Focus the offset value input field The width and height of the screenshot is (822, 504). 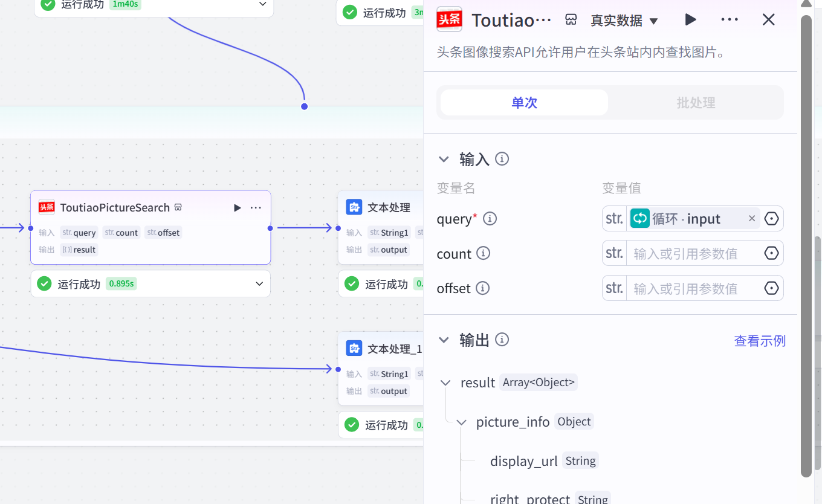pyautogui.click(x=693, y=288)
